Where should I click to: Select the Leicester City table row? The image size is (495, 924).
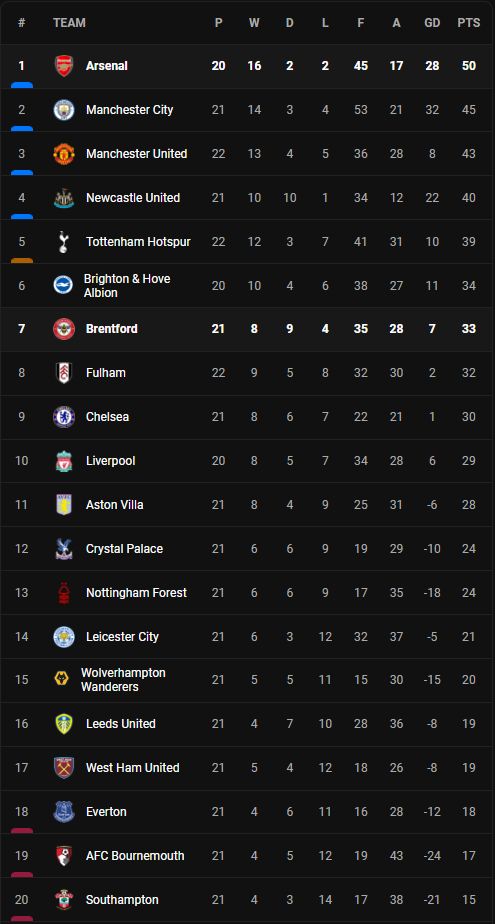(248, 636)
